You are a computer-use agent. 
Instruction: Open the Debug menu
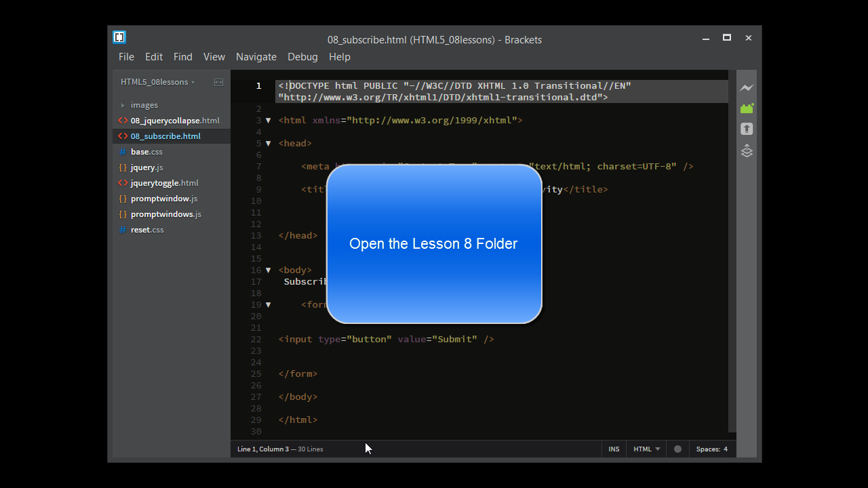click(x=302, y=57)
